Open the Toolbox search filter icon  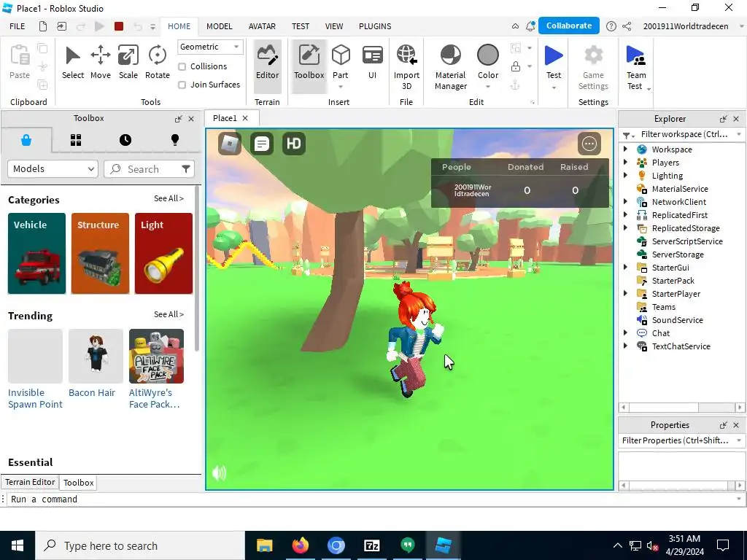[x=186, y=168]
